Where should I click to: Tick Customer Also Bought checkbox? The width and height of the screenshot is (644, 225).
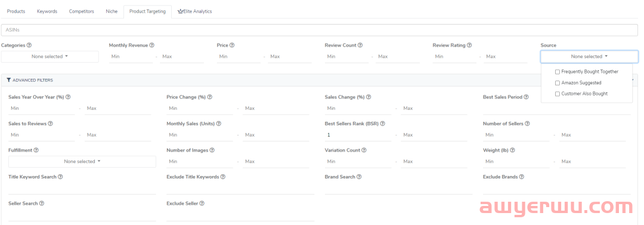click(x=558, y=94)
